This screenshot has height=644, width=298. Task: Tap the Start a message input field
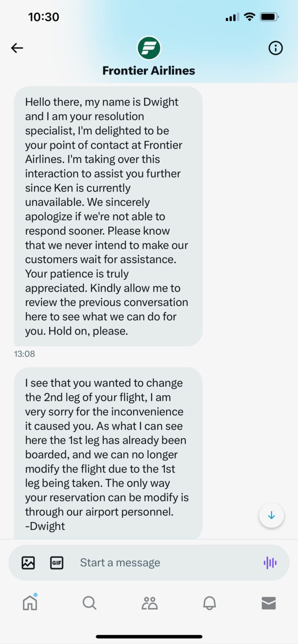[x=120, y=563]
